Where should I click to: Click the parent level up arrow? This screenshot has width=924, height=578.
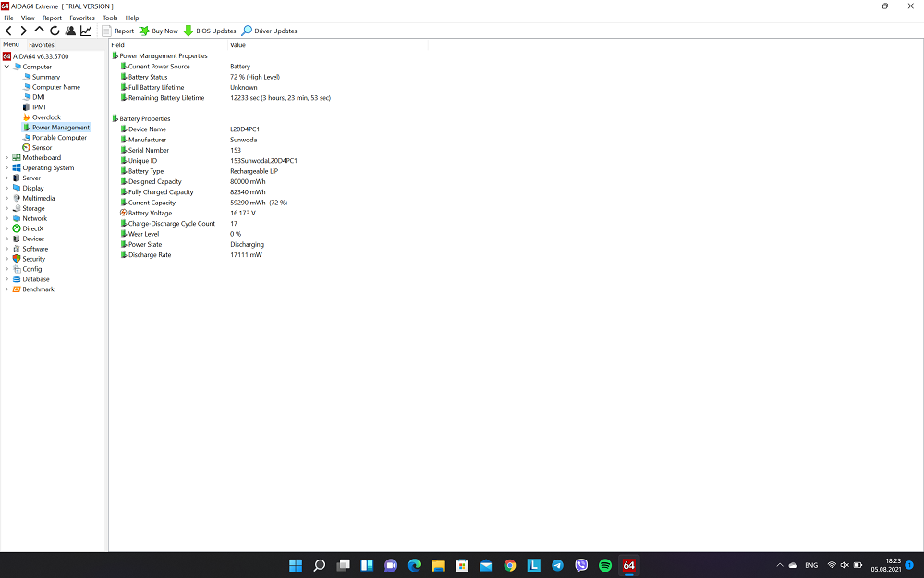point(39,30)
